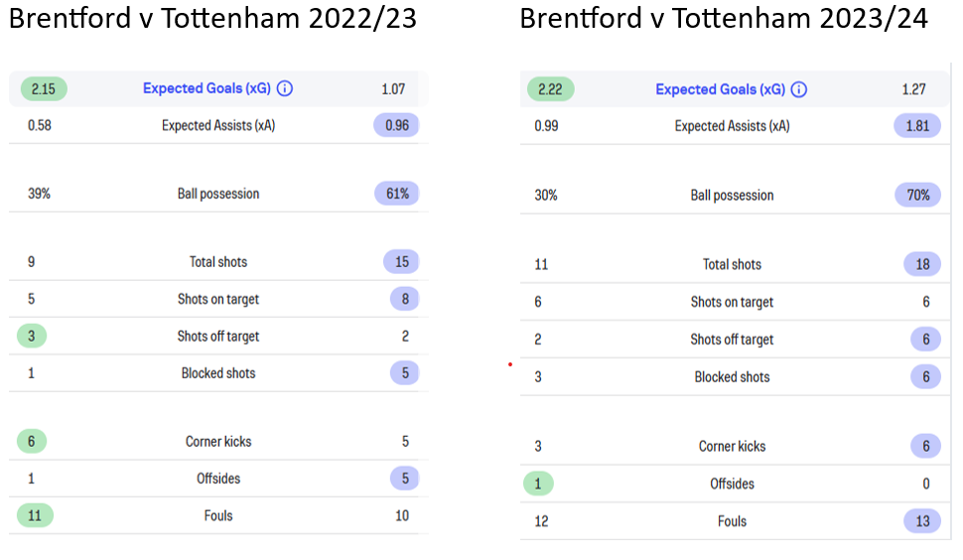Viewport: 963px width, 560px height.
Task: Select the Brentford v Tottenham 2022/23 title
Action: coord(212,19)
